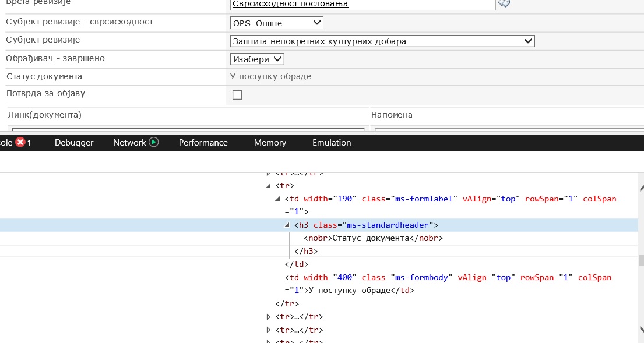
Task: Switch to the Debugger tab
Action: pos(74,142)
